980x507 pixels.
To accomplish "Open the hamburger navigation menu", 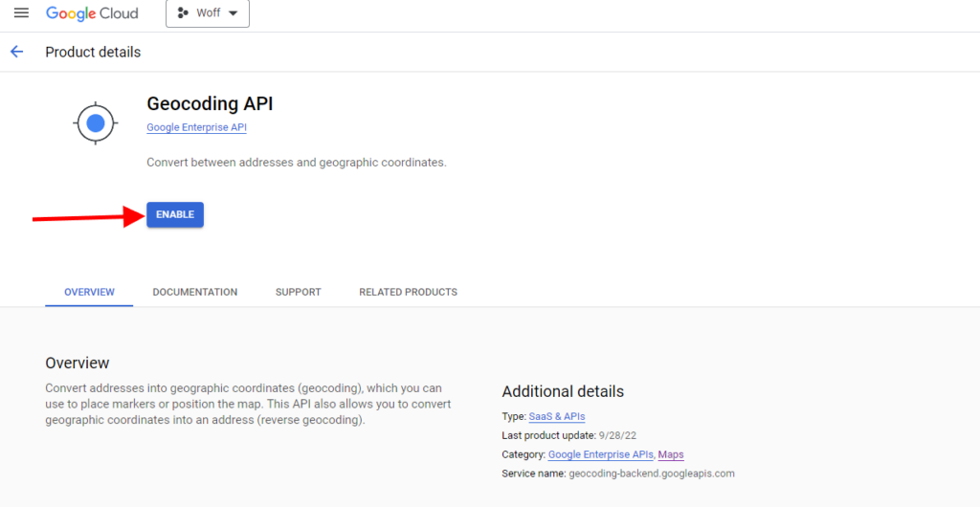I will click(21, 13).
